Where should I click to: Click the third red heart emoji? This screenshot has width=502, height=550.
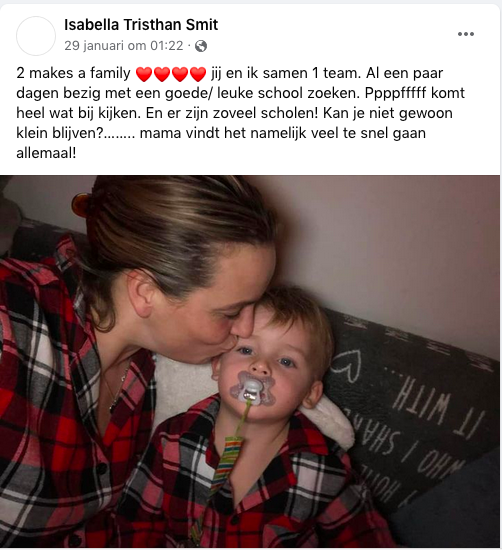click(x=180, y=74)
